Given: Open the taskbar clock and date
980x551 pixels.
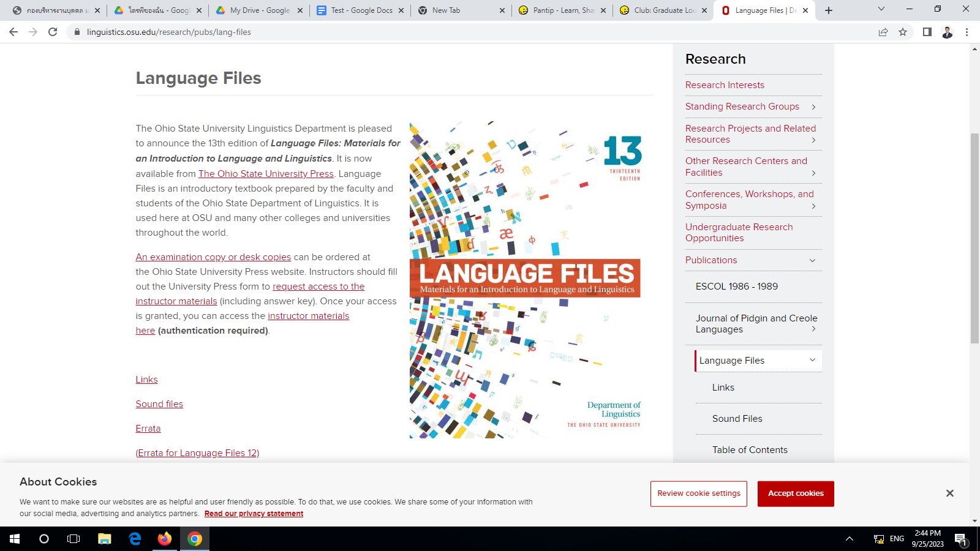Looking at the screenshot, I should point(927,539).
